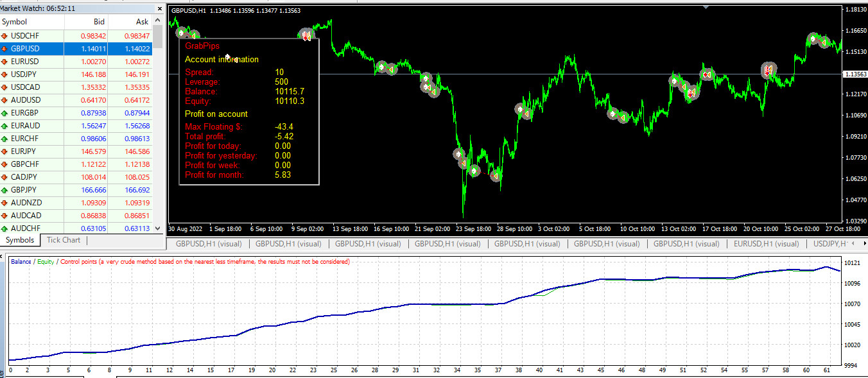The image size is (868, 378).
Task: Click the up-arrow icon beside AUDCHF
Action: pos(5,228)
